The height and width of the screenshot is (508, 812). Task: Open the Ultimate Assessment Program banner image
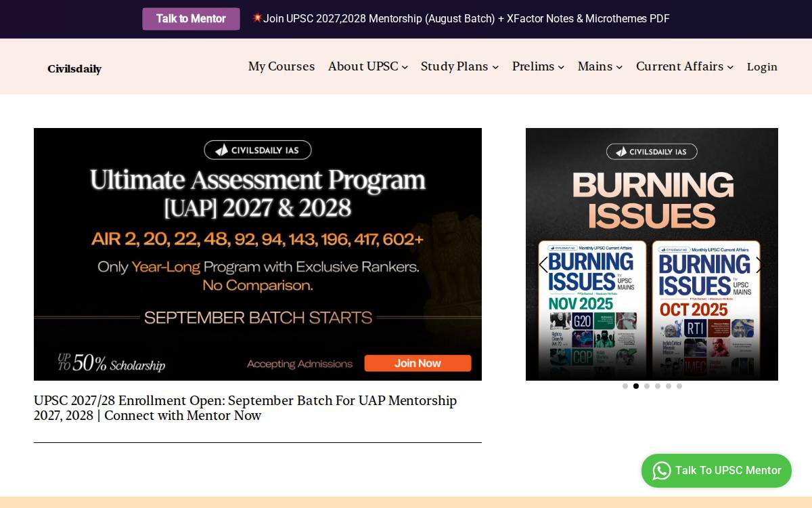click(x=258, y=254)
